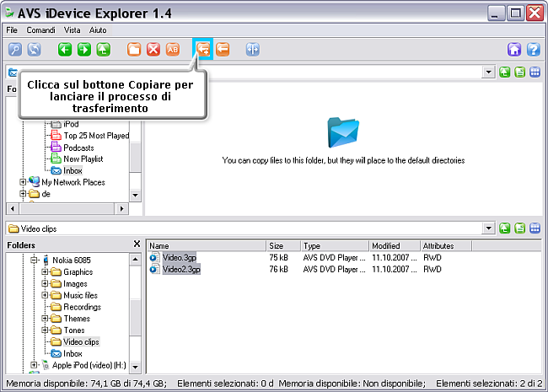
Task: Click the orange Move arrow icon
Action: pos(223,49)
